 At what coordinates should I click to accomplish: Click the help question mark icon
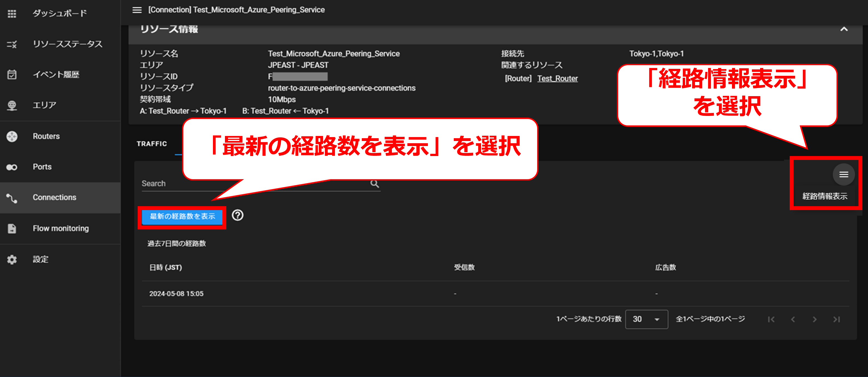[x=237, y=215]
